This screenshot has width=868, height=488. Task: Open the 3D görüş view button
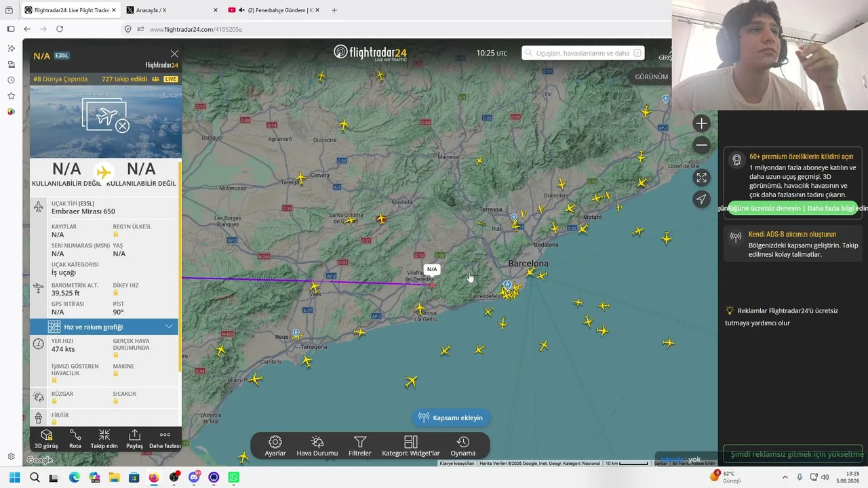point(46,439)
